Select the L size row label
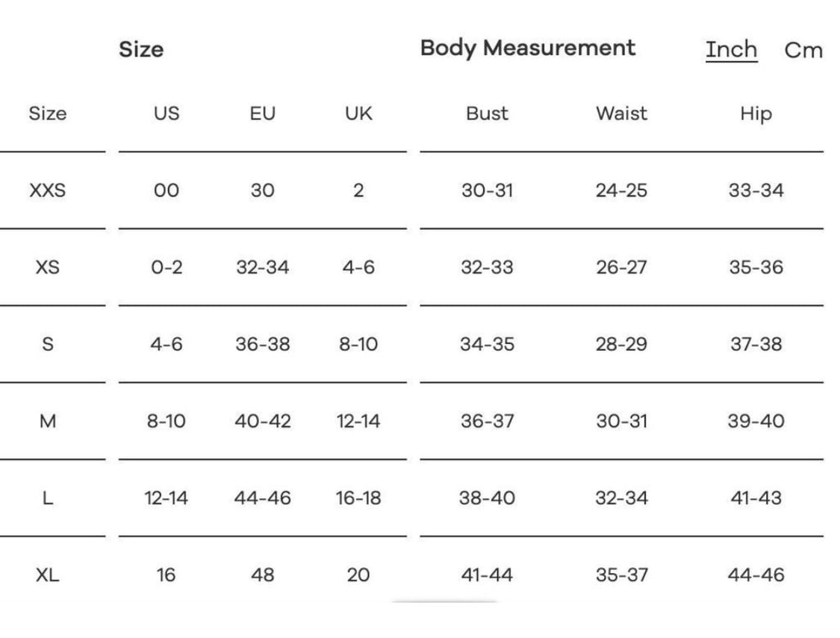 (48, 498)
